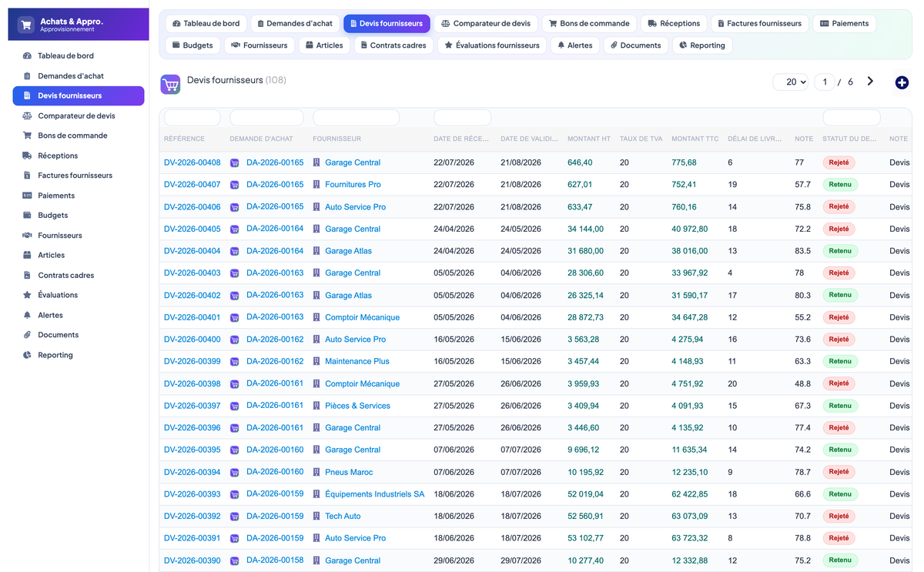Click the invoice icon beside sidebar Factures fournisseurs
Image resolution: width=924 pixels, height=572 pixels.
pyautogui.click(x=28, y=176)
